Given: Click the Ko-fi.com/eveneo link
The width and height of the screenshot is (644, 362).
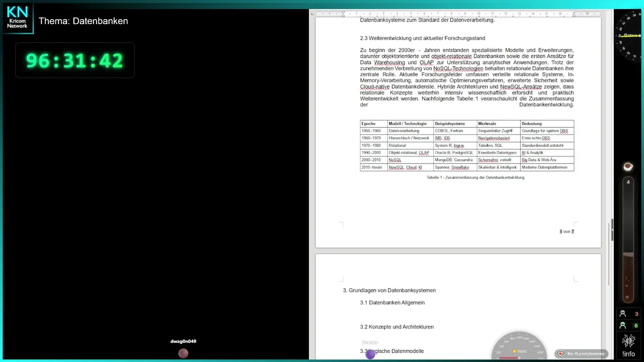Looking at the screenshot, I should point(586,354).
